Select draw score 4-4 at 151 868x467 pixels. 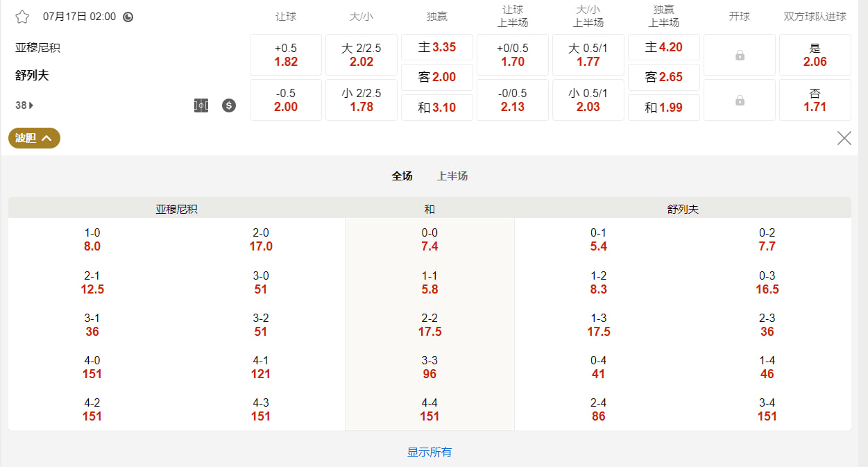coord(429,409)
